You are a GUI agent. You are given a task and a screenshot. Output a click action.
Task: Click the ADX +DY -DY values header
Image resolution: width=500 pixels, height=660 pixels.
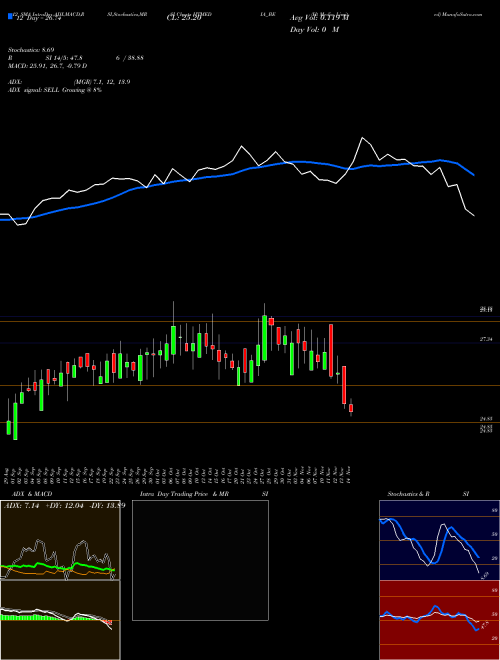coord(64,505)
